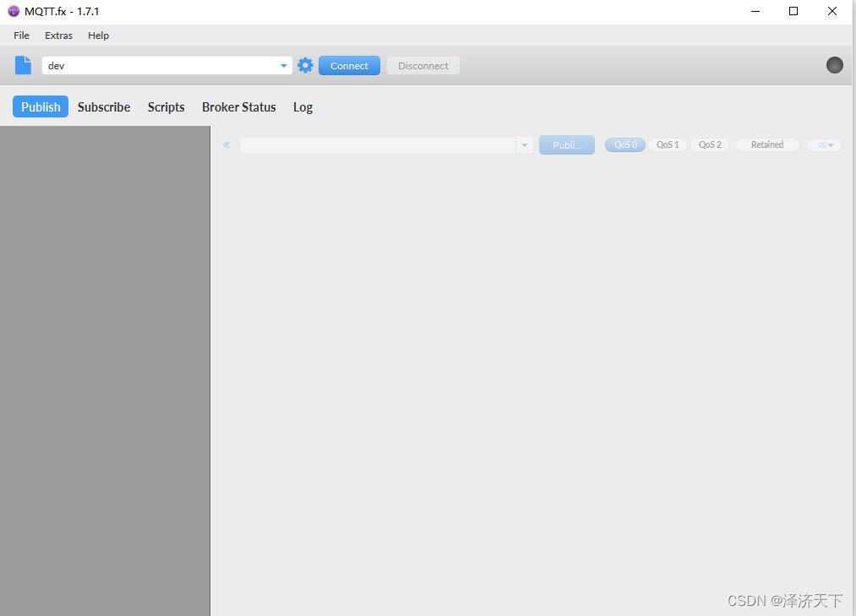Screen dimensions: 856x616
Task: Open the publish topic dropdown arrow
Action: click(524, 145)
